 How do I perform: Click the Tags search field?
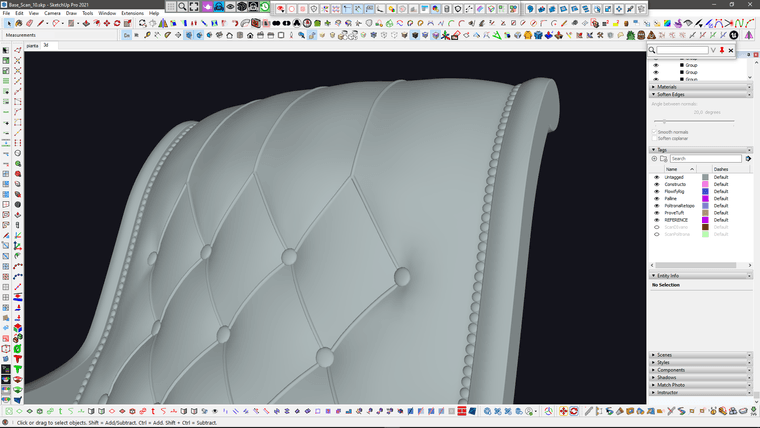[705, 158]
